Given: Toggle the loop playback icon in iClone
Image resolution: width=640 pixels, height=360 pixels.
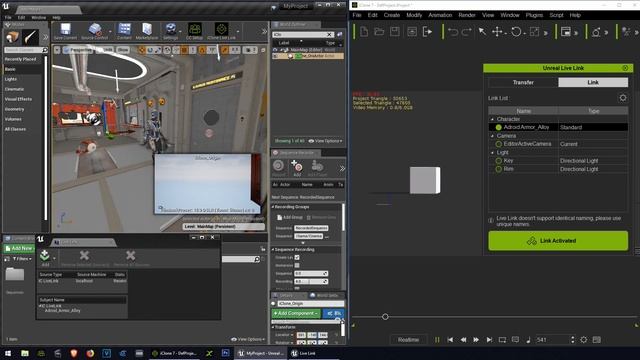Looking at the screenshot, I should (x=502, y=340).
